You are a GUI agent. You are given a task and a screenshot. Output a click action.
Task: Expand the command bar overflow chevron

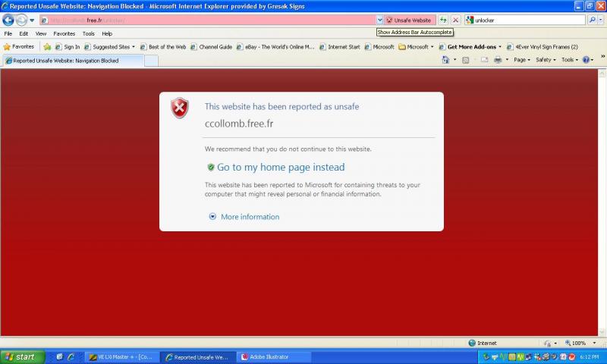tap(602, 56)
